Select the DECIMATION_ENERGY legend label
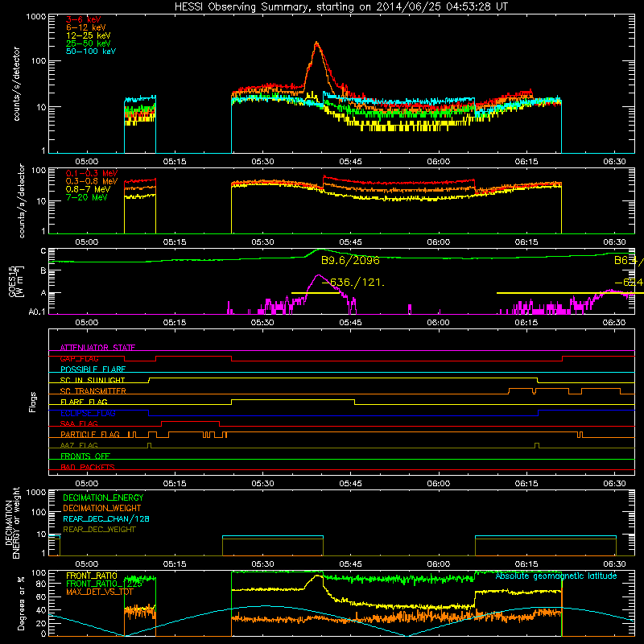This screenshot has width=644, height=644. pos(103,497)
